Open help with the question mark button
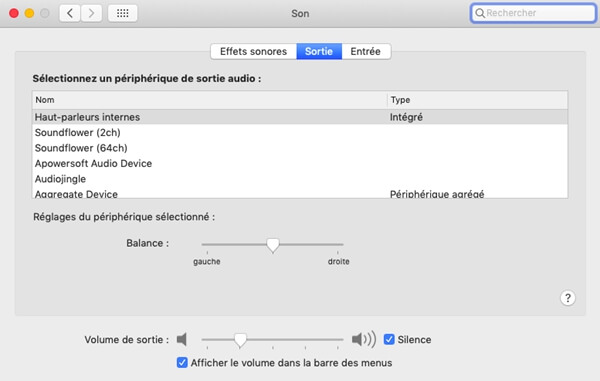This screenshot has height=381, width=600. coord(568,298)
